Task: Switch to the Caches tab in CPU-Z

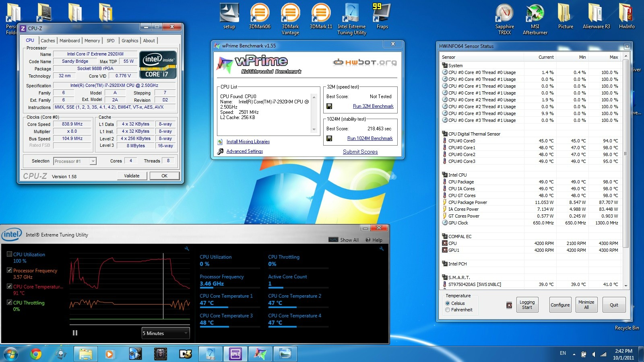Action: coord(47,41)
